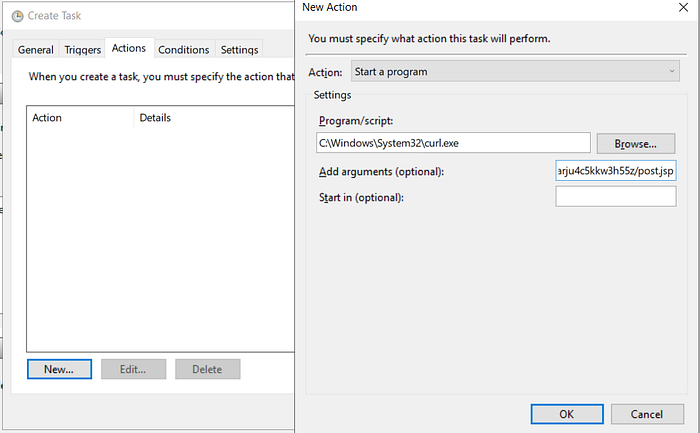Screen dimensions: 700x433
Task: Click the greyed-out Edit... button
Action: click(x=133, y=369)
